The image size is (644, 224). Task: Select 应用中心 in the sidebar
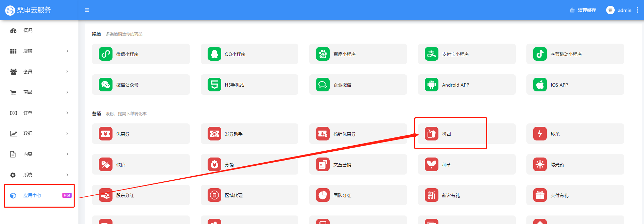pos(39,195)
